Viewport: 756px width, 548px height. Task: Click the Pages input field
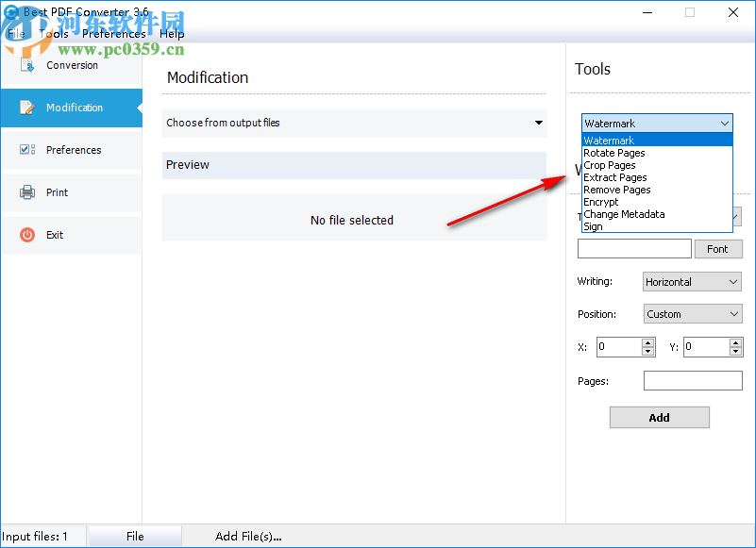click(x=693, y=380)
